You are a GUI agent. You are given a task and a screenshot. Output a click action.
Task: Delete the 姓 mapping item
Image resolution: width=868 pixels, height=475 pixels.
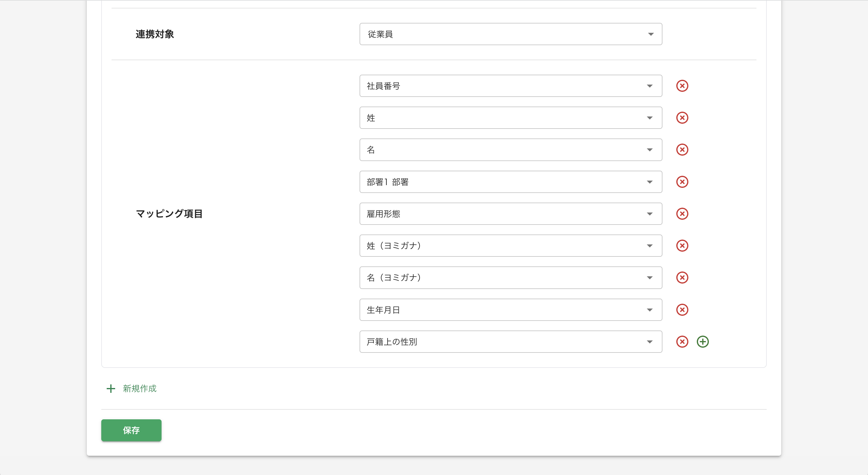682,118
